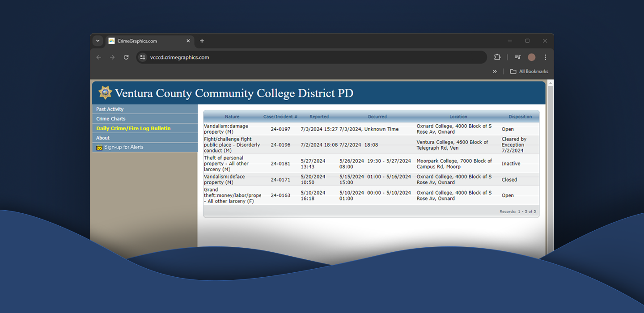Open the tab search dropdown arrow
Screen dimensions: 644x313
tap(97, 41)
